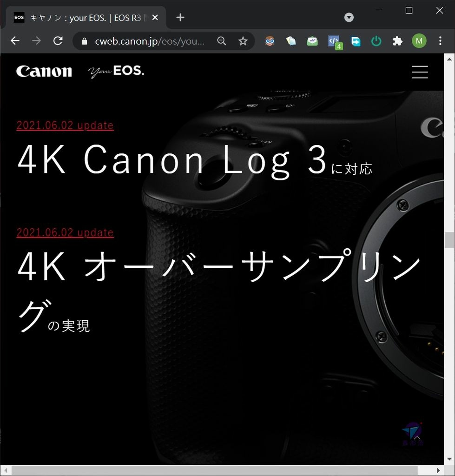Go back to the previous page
455x476 pixels.
[x=15, y=41]
